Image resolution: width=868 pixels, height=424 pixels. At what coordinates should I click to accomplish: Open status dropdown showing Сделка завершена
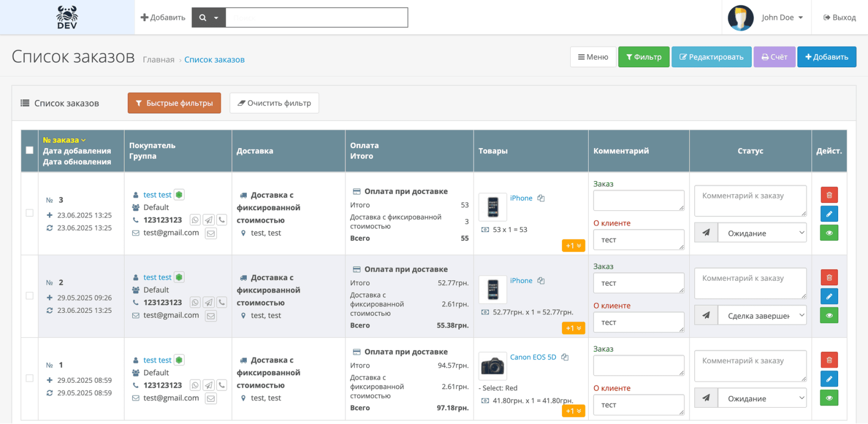762,316
